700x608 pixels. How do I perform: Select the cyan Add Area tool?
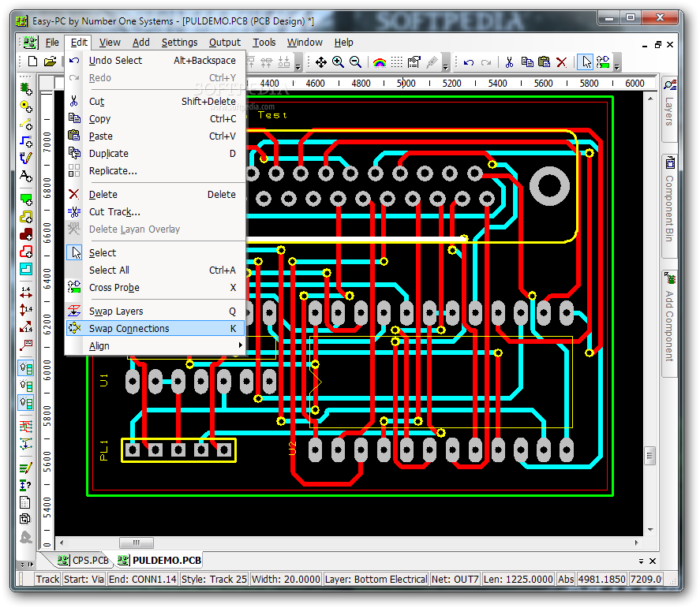tap(26, 269)
